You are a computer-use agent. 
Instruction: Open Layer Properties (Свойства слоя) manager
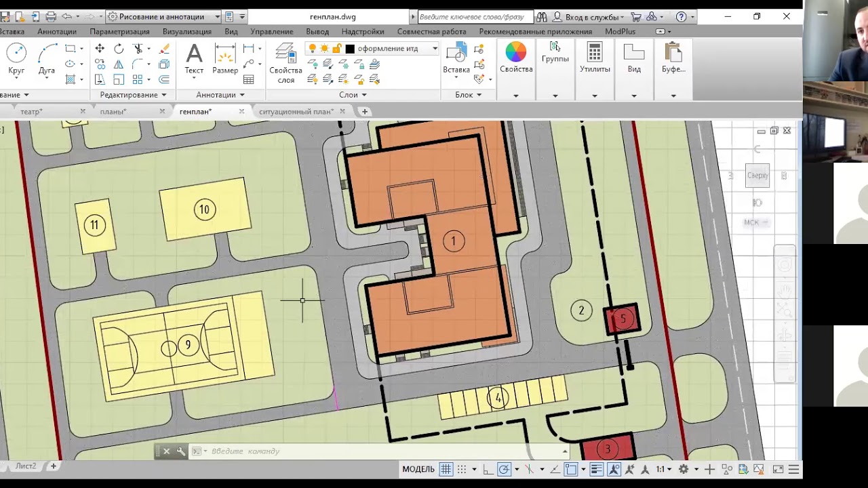(x=286, y=63)
